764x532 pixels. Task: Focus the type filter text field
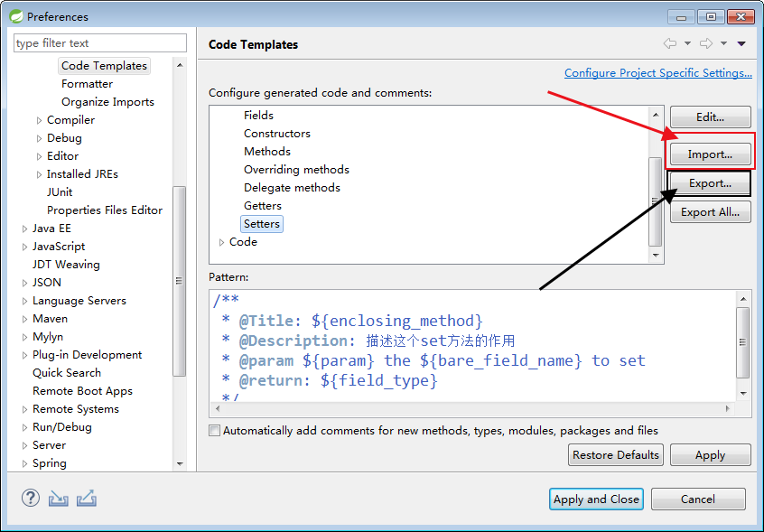(x=100, y=42)
